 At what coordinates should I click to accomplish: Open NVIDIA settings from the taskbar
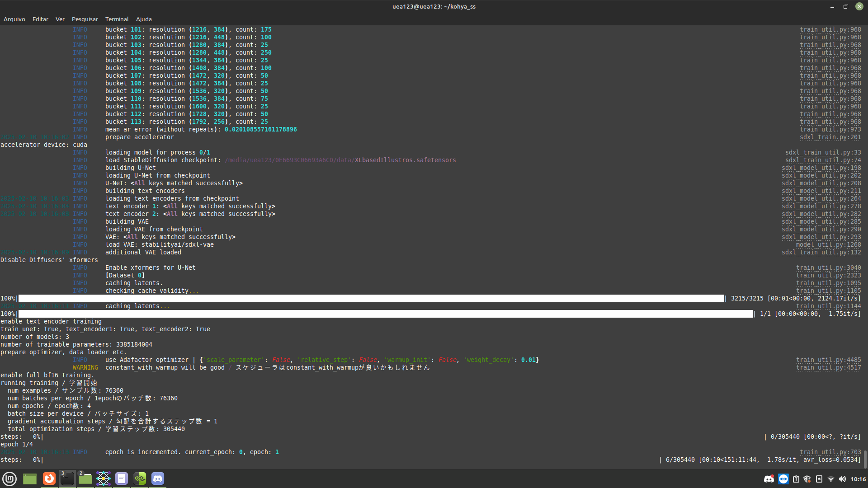click(140, 479)
